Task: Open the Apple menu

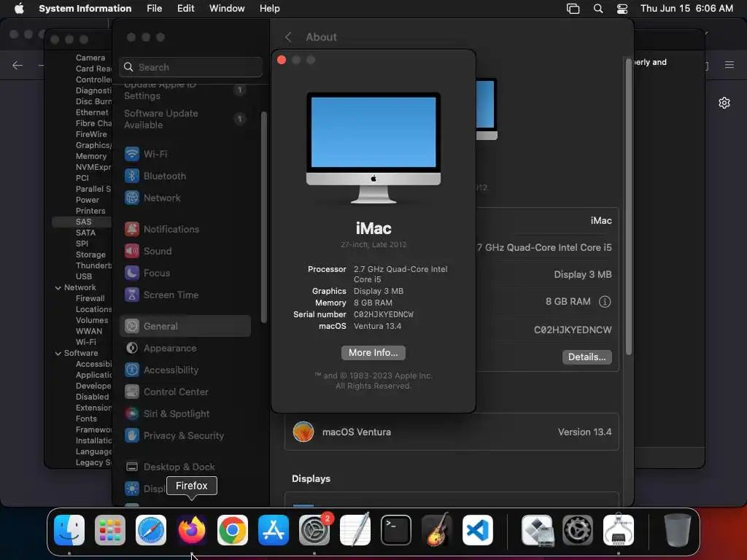Action: pos(19,9)
